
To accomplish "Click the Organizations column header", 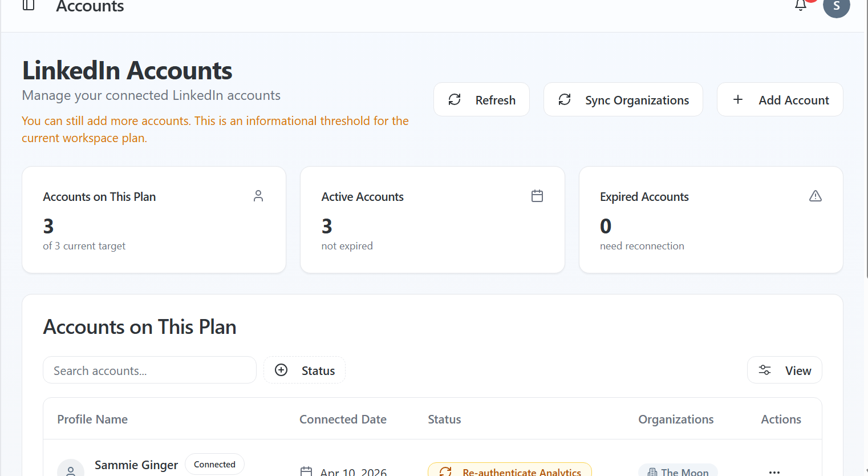I will pyautogui.click(x=675, y=419).
